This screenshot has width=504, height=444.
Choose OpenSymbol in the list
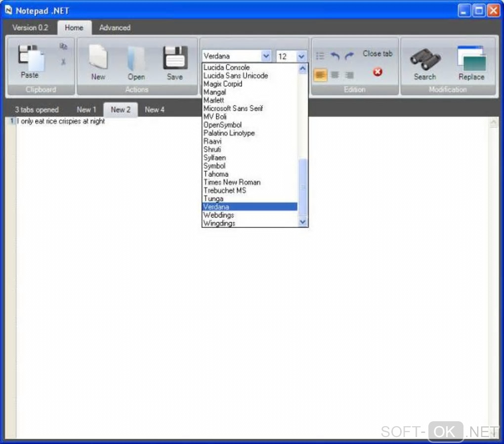click(x=250, y=125)
